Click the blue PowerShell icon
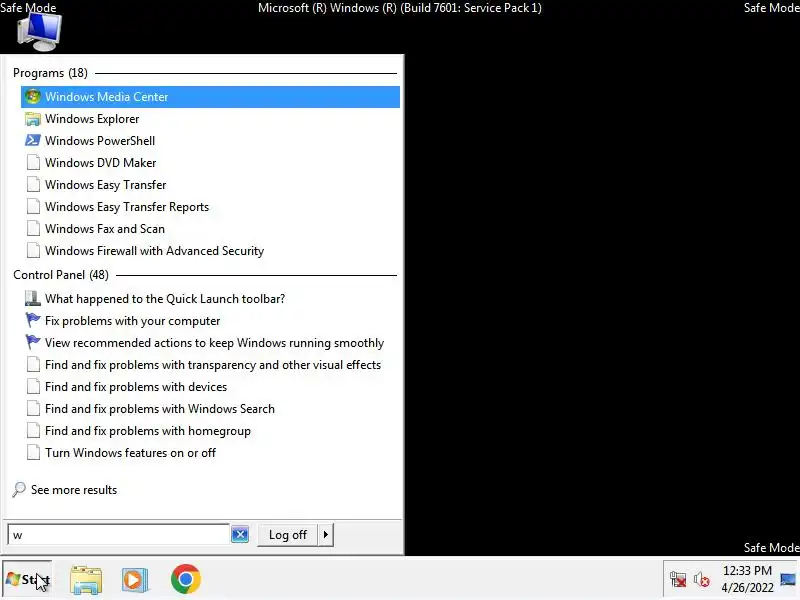The width and height of the screenshot is (800, 600). point(33,140)
